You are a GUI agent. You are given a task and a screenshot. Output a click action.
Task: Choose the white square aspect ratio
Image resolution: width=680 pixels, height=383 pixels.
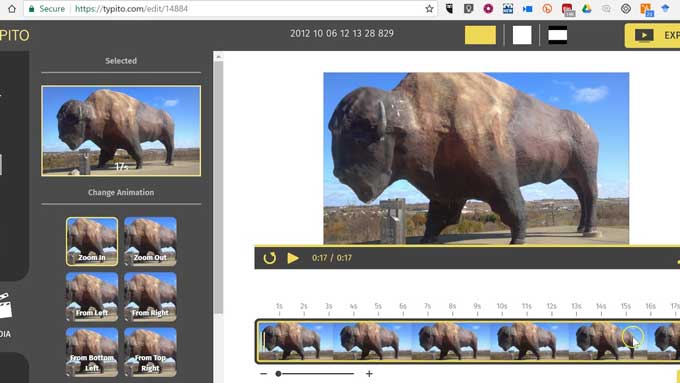click(522, 35)
